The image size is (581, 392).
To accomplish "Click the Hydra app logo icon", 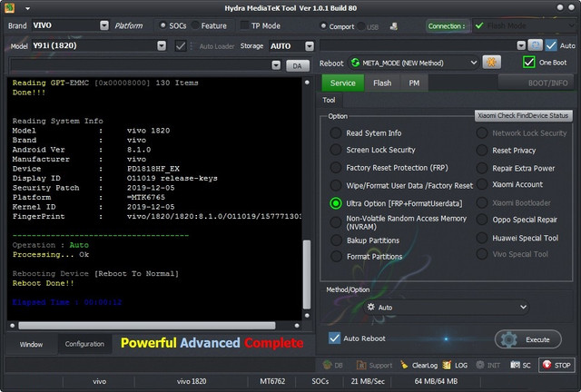I will pos(9,8).
